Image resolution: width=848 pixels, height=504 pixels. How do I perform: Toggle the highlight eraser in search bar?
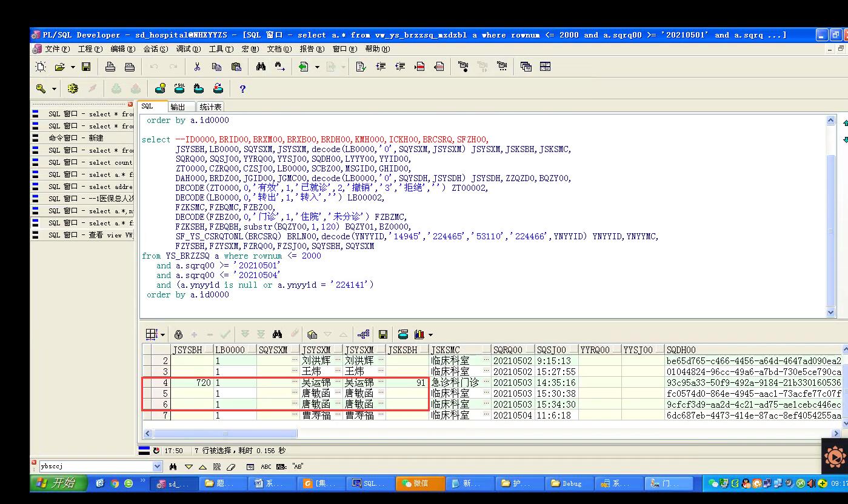click(x=230, y=467)
